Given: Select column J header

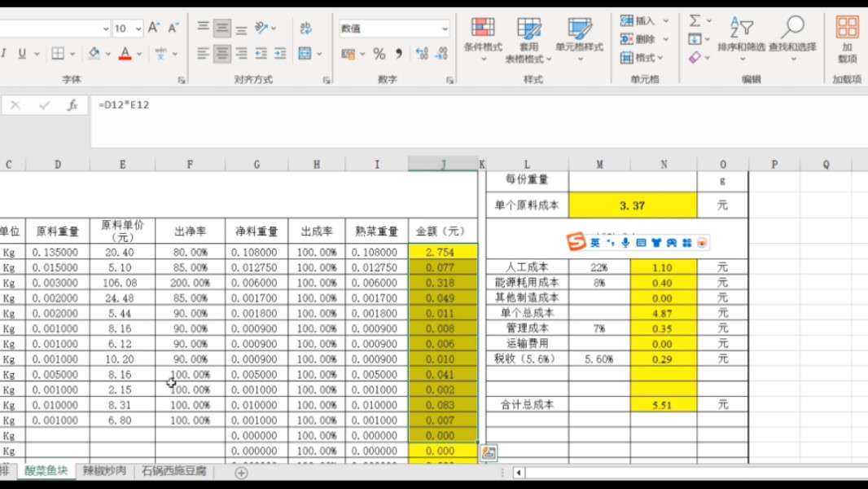Looking at the screenshot, I should coord(443,165).
